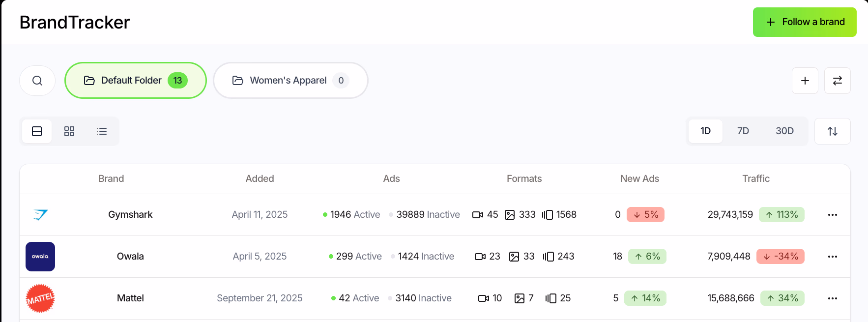This screenshot has width=868, height=322.
Task: Click the Follow a brand button
Action: (805, 22)
